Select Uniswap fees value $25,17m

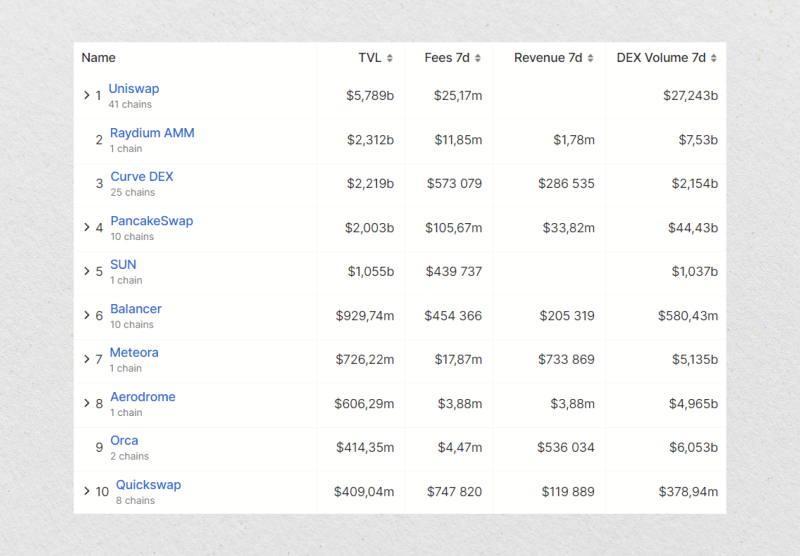(458, 95)
